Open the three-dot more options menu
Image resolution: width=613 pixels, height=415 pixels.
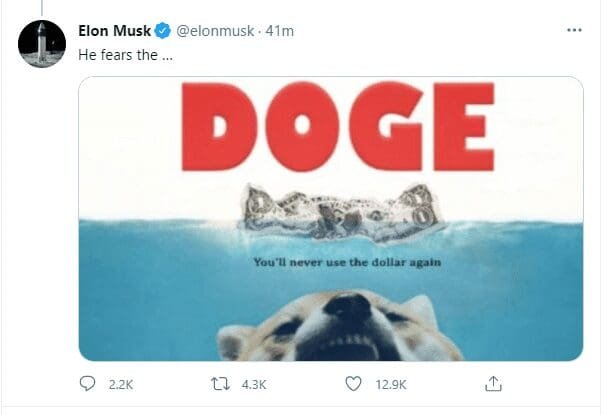click(574, 30)
